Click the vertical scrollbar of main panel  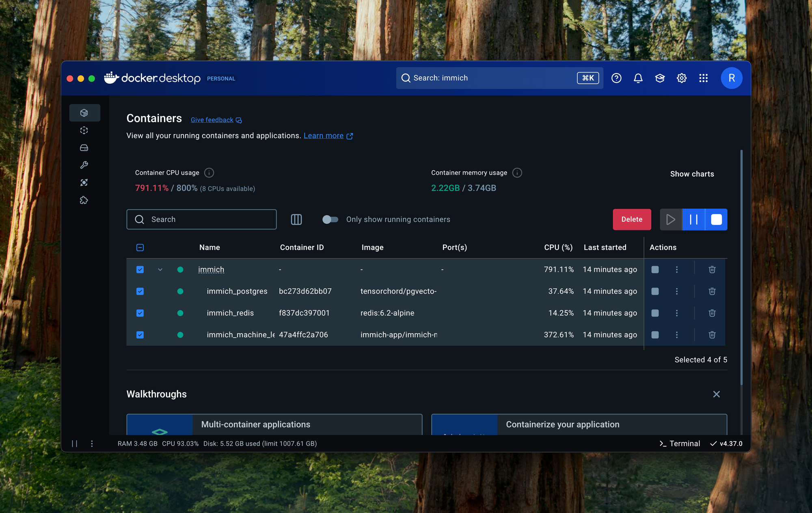coord(741,267)
